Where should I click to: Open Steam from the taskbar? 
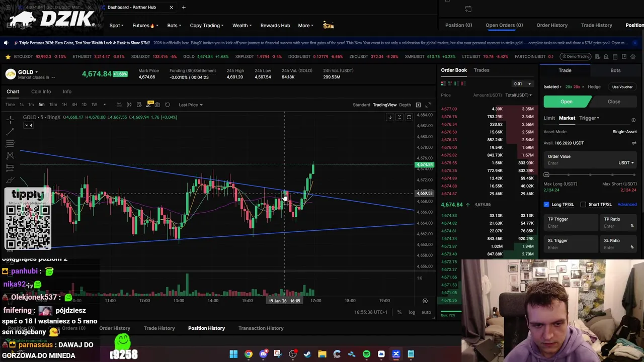click(307, 354)
